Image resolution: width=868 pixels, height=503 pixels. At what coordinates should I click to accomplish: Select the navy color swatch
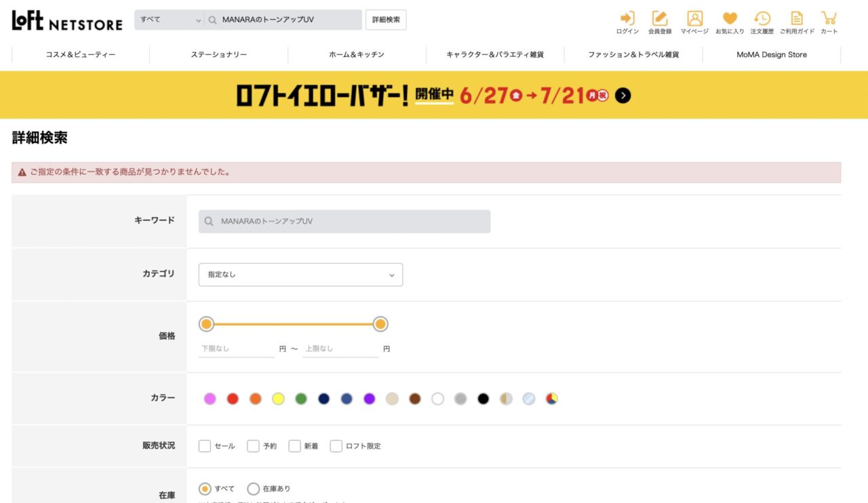pos(323,399)
